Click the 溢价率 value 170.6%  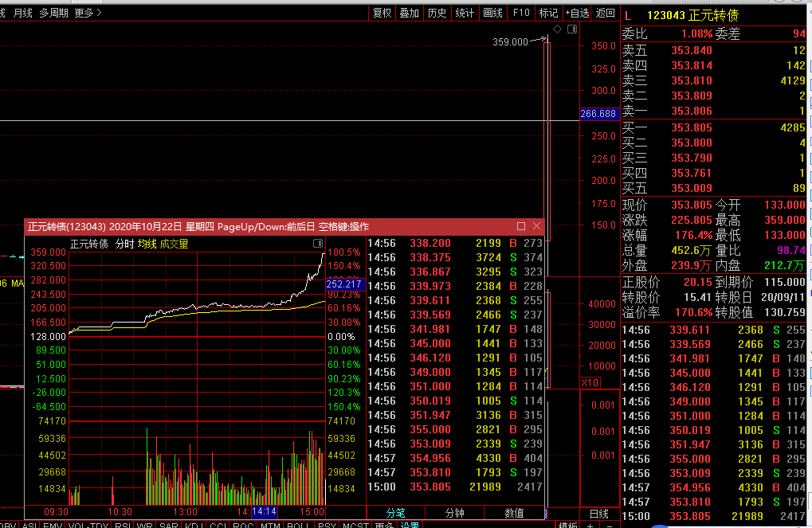click(693, 312)
